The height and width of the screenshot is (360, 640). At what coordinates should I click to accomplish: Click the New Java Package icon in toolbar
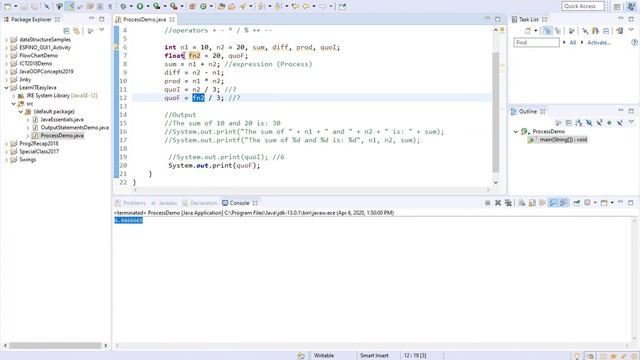(x=192, y=6)
